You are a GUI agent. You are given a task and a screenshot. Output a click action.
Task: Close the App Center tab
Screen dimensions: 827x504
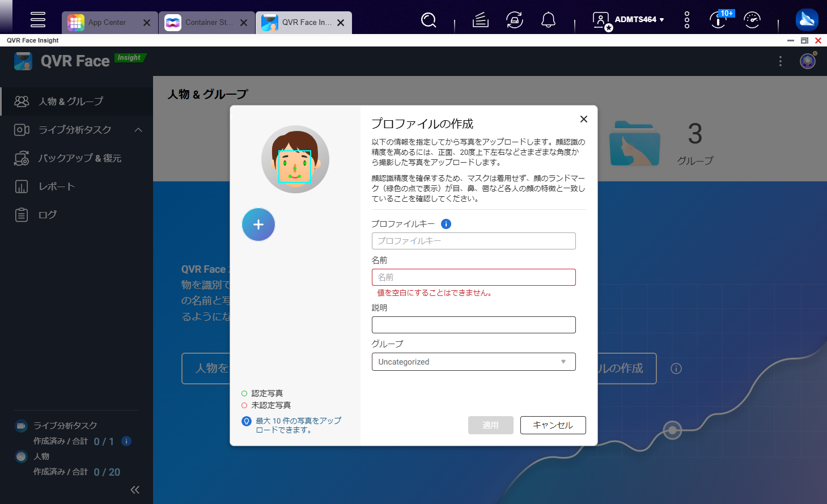147,23
